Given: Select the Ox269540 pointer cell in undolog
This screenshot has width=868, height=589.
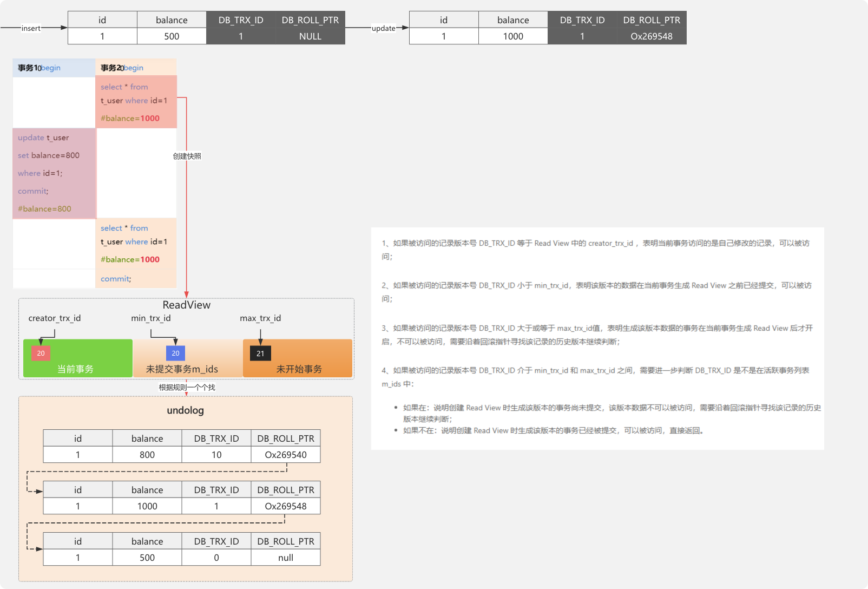Looking at the screenshot, I should point(286,455).
